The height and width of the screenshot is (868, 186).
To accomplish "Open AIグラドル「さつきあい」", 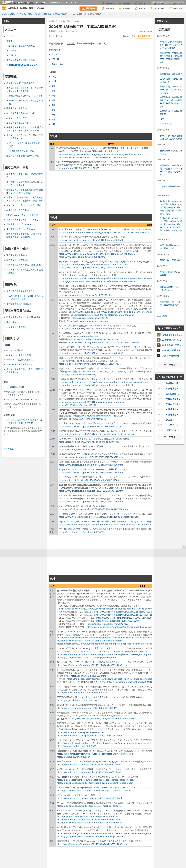I will 18,210.
